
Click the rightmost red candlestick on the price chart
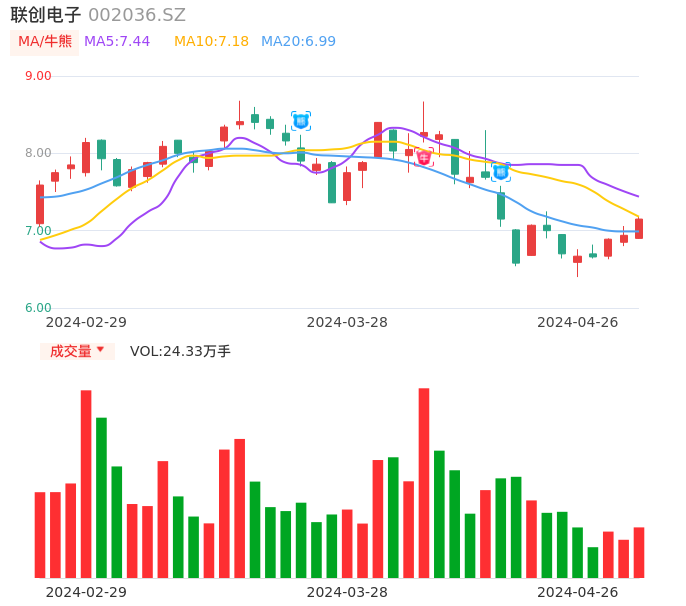coord(639,228)
